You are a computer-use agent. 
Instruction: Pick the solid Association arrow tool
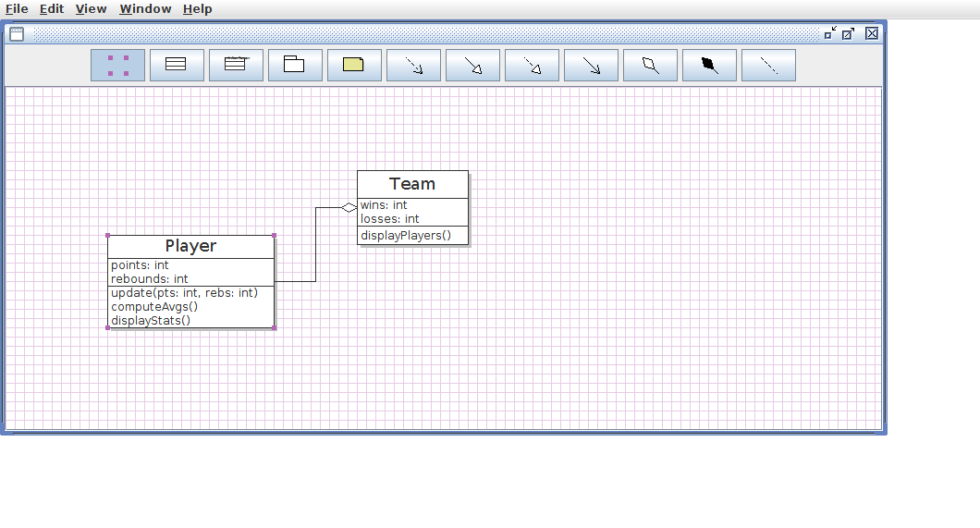[x=592, y=65]
